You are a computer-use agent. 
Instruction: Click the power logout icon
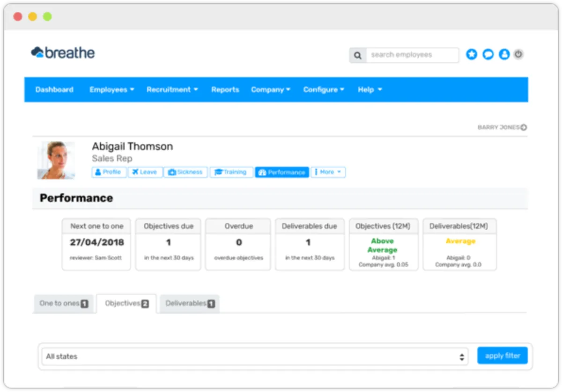click(x=518, y=54)
